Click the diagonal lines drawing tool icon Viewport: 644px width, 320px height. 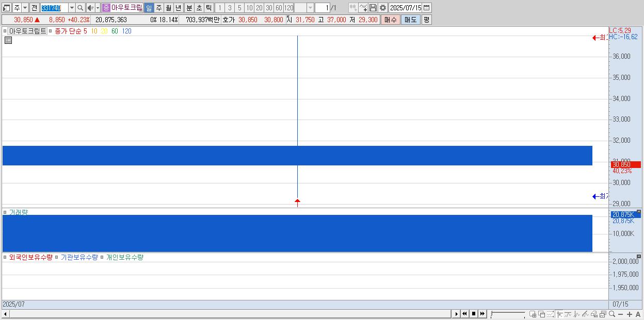585,314
